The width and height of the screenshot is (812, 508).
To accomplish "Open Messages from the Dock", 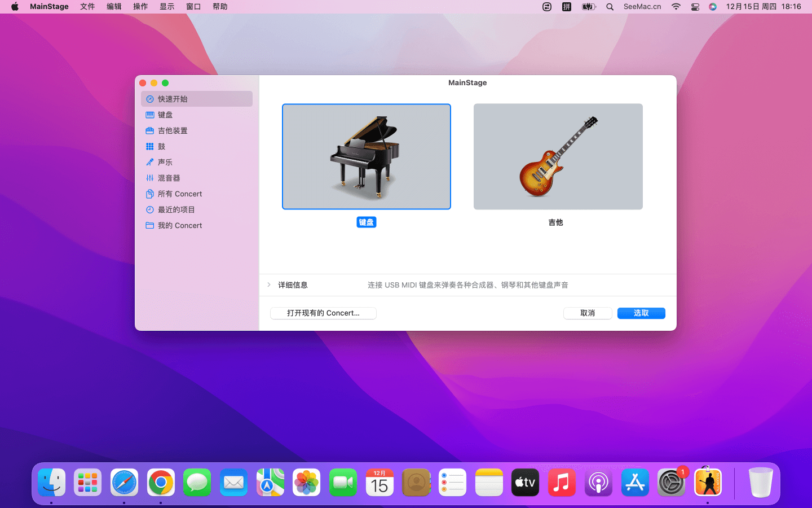I will [x=197, y=483].
